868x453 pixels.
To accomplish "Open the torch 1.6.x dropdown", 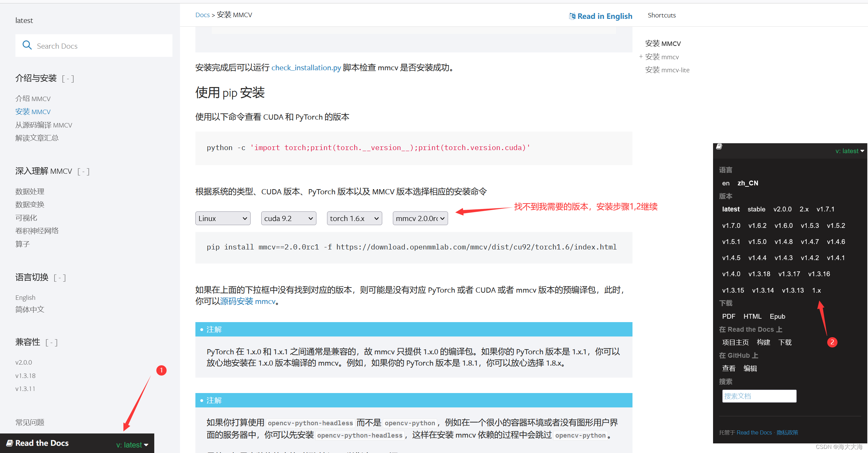I will click(354, 218).
